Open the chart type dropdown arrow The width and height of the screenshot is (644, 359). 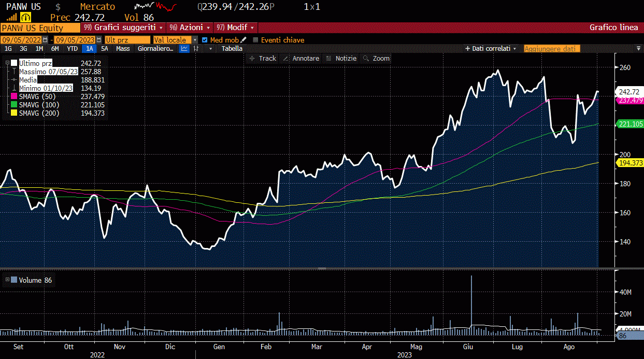(210, 49)
